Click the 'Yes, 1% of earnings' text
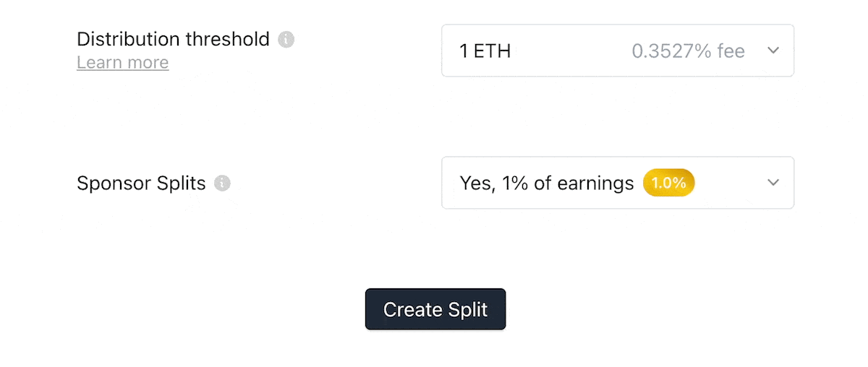Image resolution: width=868 pixels, height=367 pixels. (x=547, y=183)
